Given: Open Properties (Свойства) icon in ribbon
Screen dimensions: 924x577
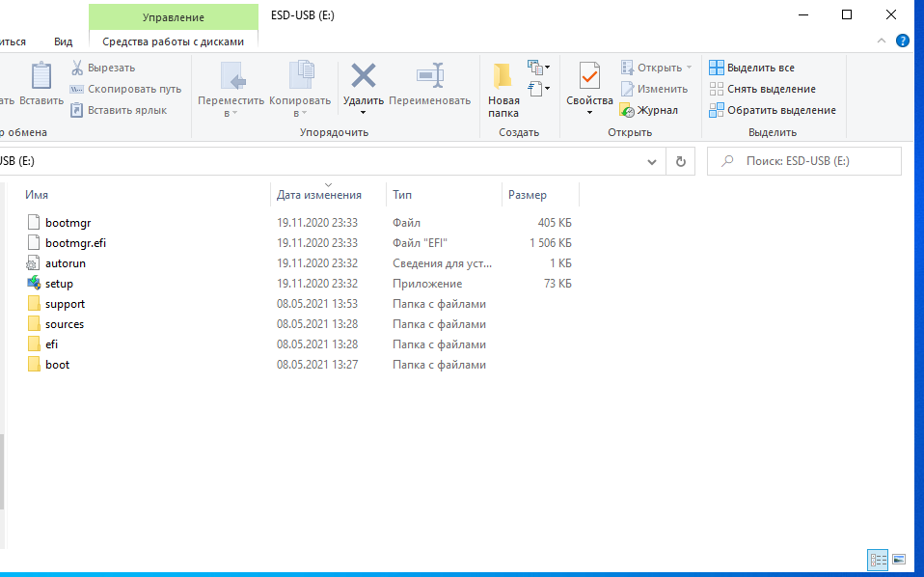Looking at the screenshot, I should coord(589,76).
